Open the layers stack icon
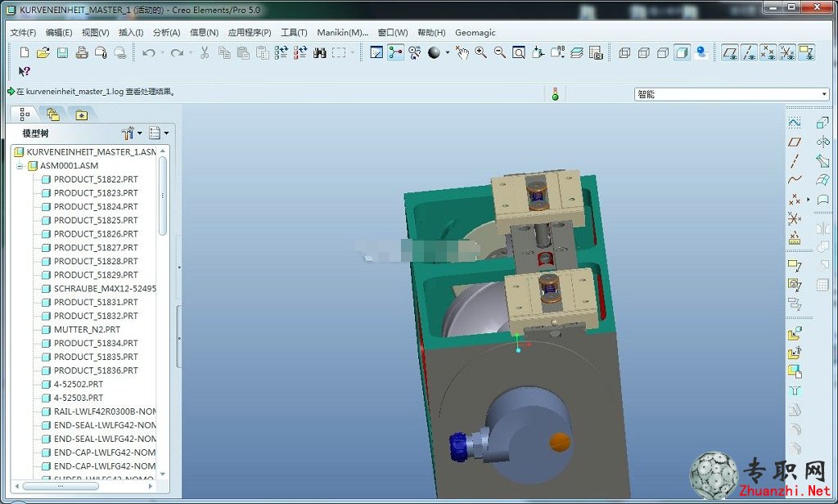The height and width of the screenshot is (504, 838). pos(577,52)
